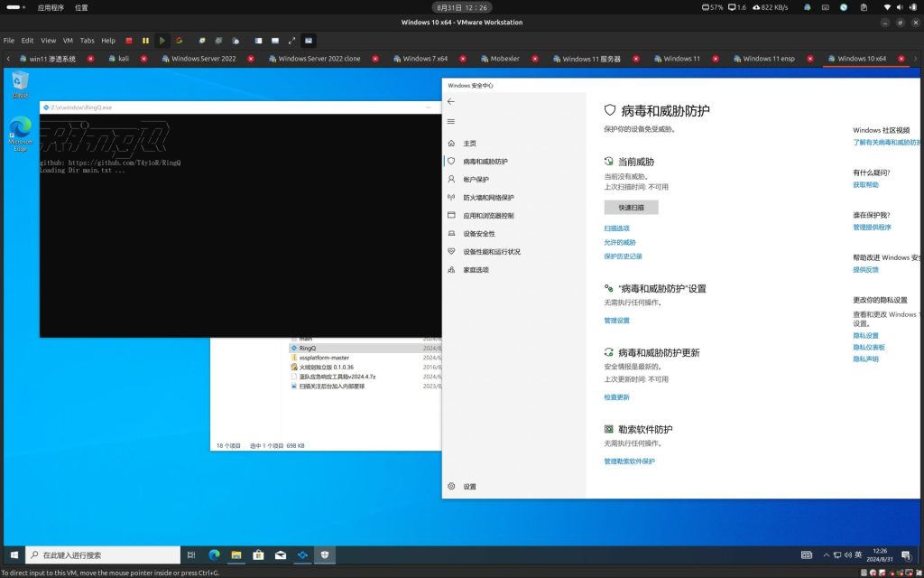Open the Help menu in VMware
The image size is (924, 578).
108,41
